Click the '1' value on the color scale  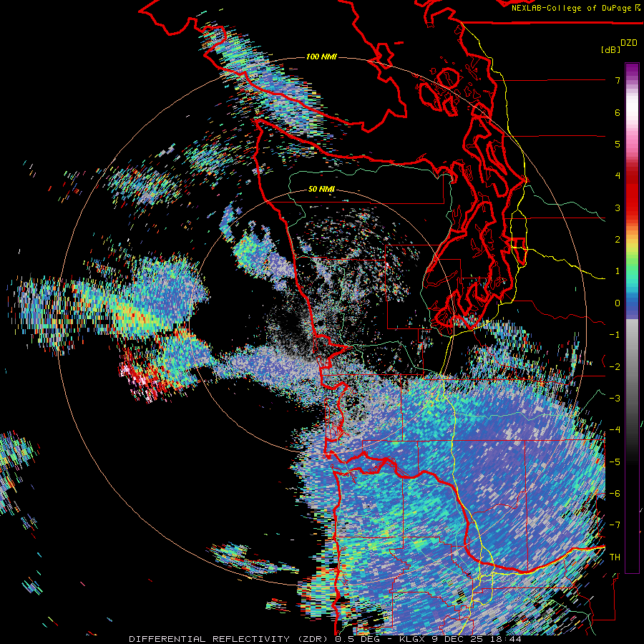pyautogui.click(x=618, y=271)
